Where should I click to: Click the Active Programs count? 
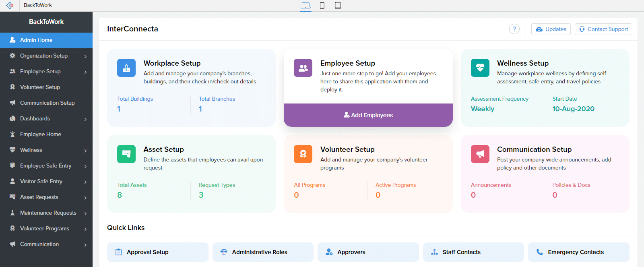[378, 195]
